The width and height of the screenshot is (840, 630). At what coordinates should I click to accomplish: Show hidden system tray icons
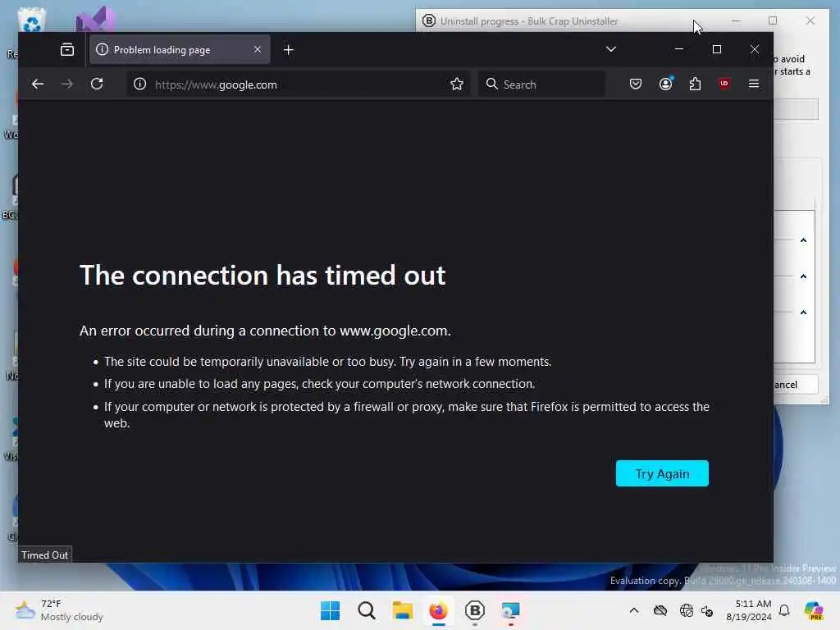[634, 610]
